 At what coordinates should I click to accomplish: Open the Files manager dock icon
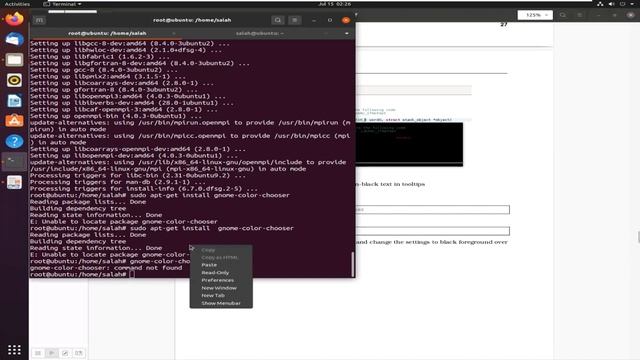[14, 60]
